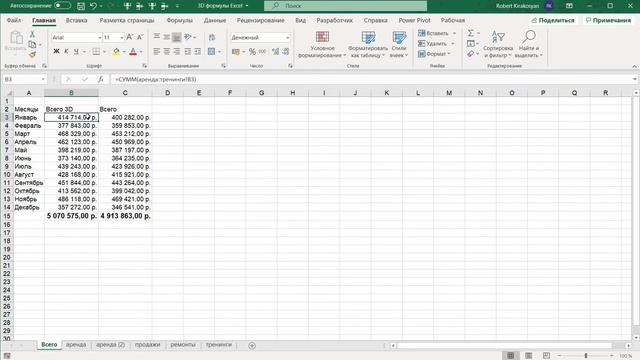Expand the Name Box dropdown for B3
This screenshot has height=360, width=640.
(x=43, y=79)
